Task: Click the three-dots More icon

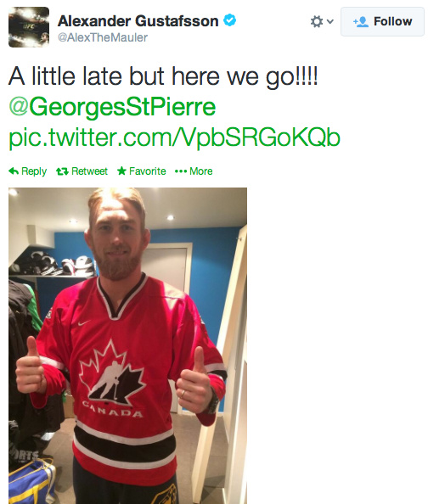Action: (x=181, y=171)
